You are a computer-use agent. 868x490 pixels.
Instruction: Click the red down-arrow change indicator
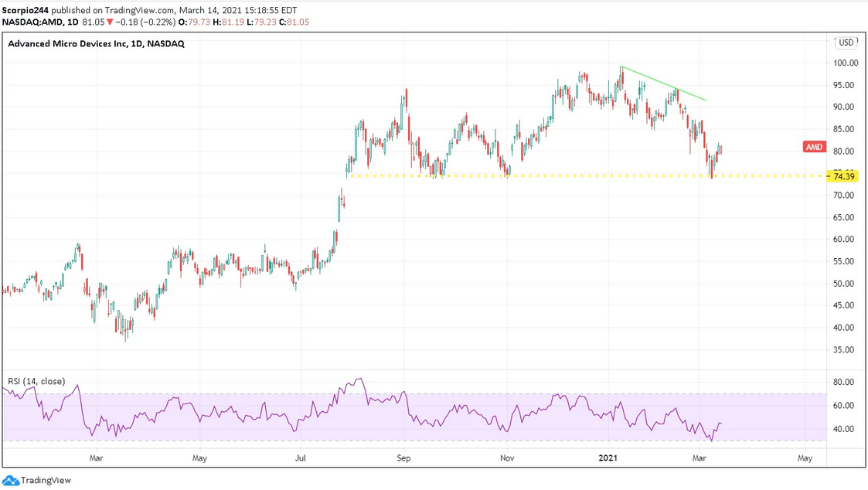[x=111, y=22]
